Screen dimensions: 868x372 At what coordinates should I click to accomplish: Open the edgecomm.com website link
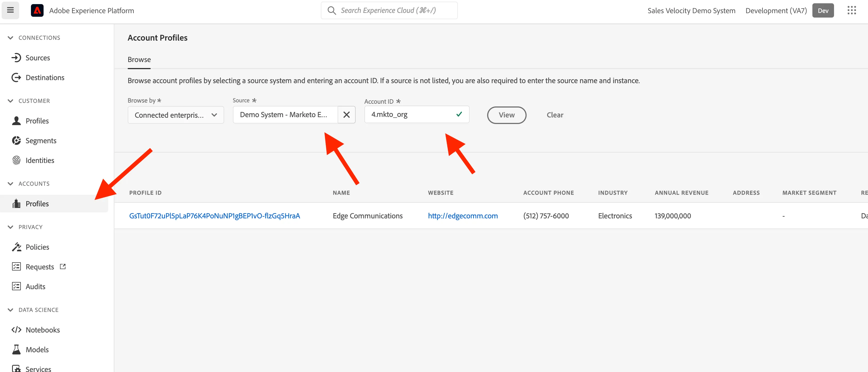[463, 216]
